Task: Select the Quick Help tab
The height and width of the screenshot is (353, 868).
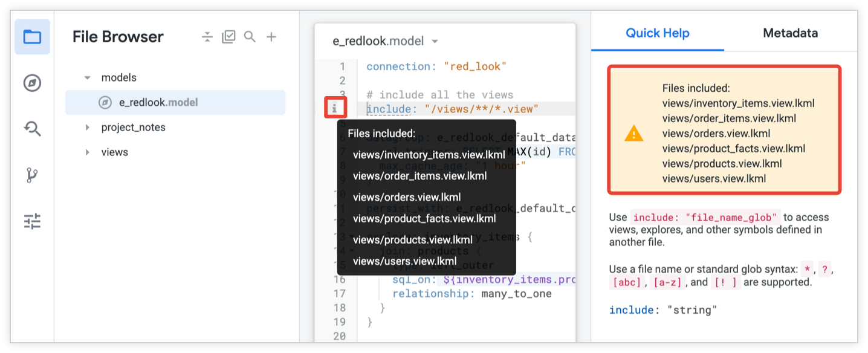Action: [657, 33]
